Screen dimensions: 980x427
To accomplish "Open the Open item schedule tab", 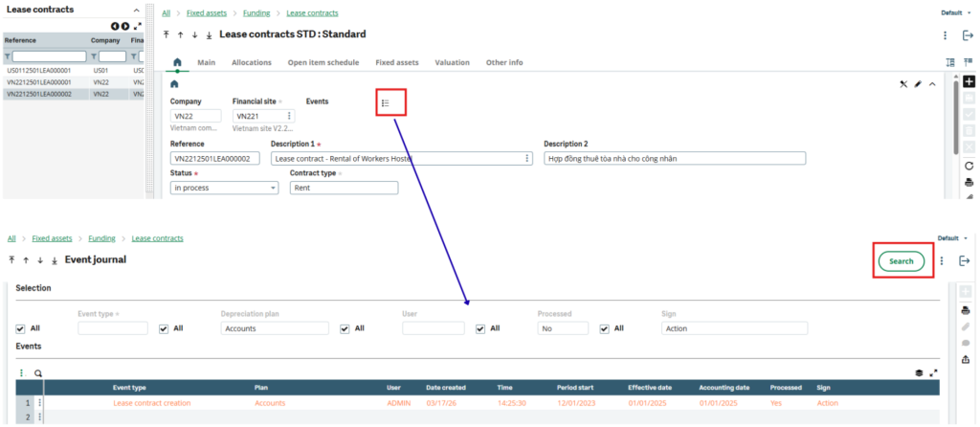I will [323, 62].
